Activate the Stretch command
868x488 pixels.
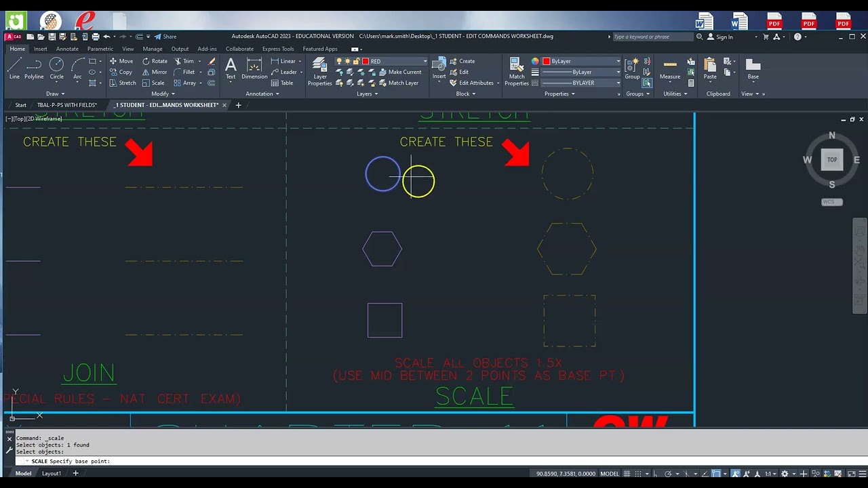[122, 83]
